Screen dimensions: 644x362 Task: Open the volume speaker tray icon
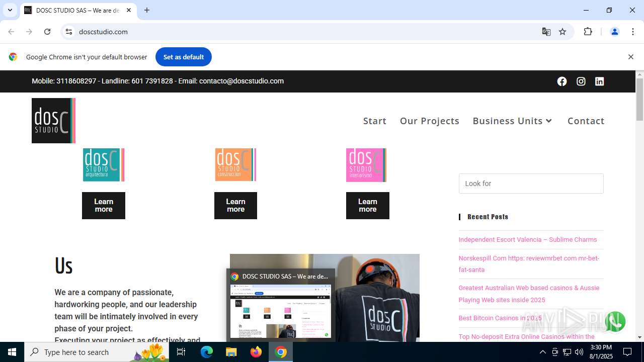pyautogui.click(x=579, y=352)
